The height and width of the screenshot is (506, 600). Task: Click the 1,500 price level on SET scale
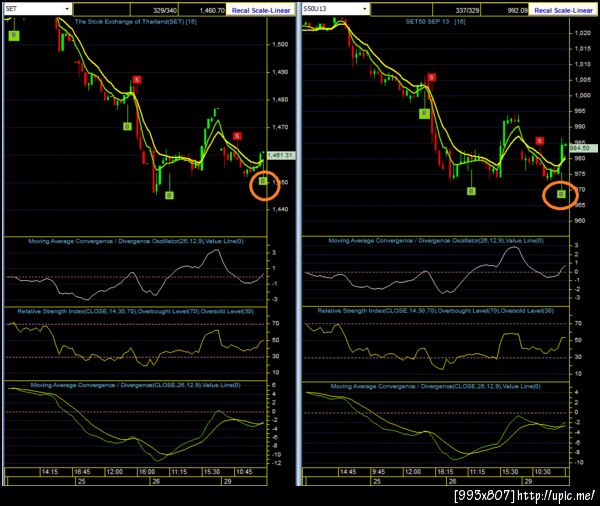coord(280,44)
